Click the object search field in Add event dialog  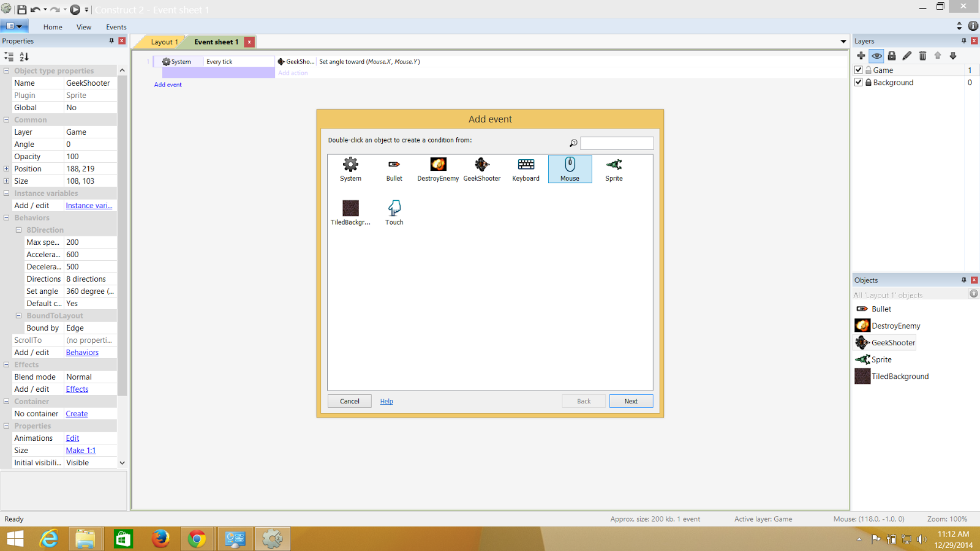(x=617, y=143)
